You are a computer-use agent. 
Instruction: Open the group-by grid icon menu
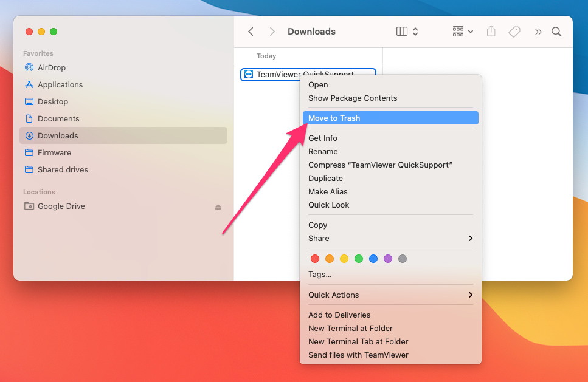point(462,32)
